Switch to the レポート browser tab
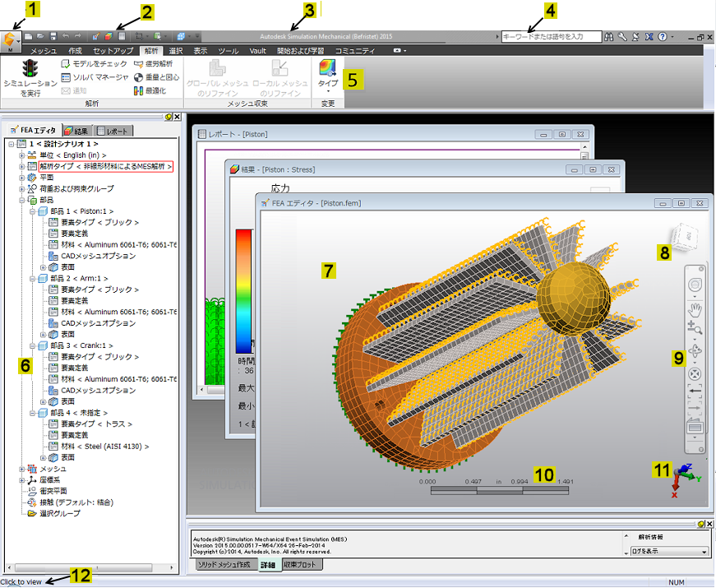 pos(113,131)
